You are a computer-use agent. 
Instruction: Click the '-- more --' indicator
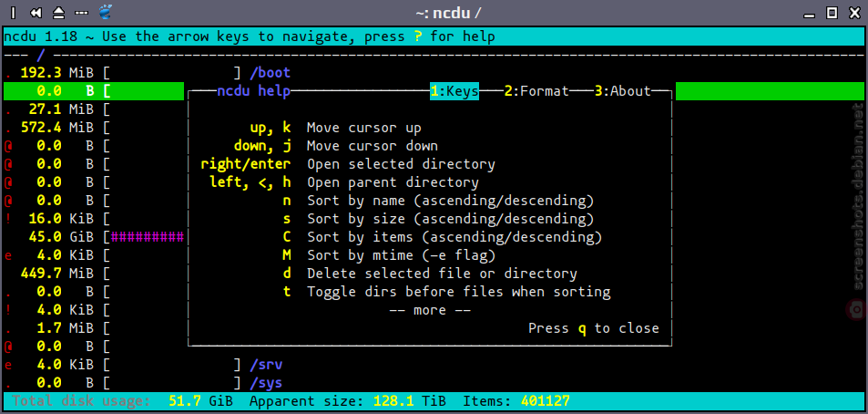430,310
